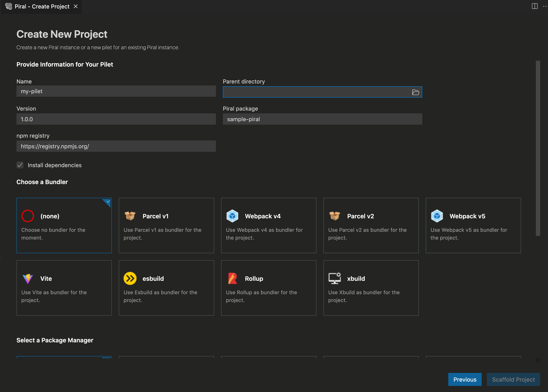Image resolution: width=548 pixels, height=392 pixels.
Task: Focus the npm registry input field
Action: 116,146
